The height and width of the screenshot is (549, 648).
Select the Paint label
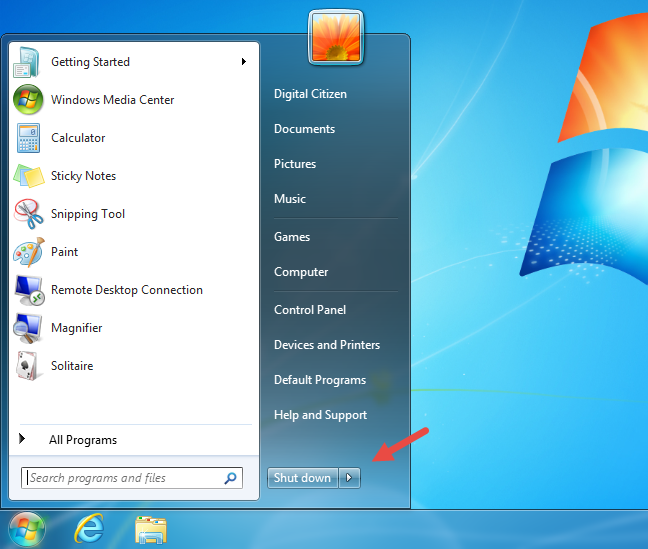64,252
